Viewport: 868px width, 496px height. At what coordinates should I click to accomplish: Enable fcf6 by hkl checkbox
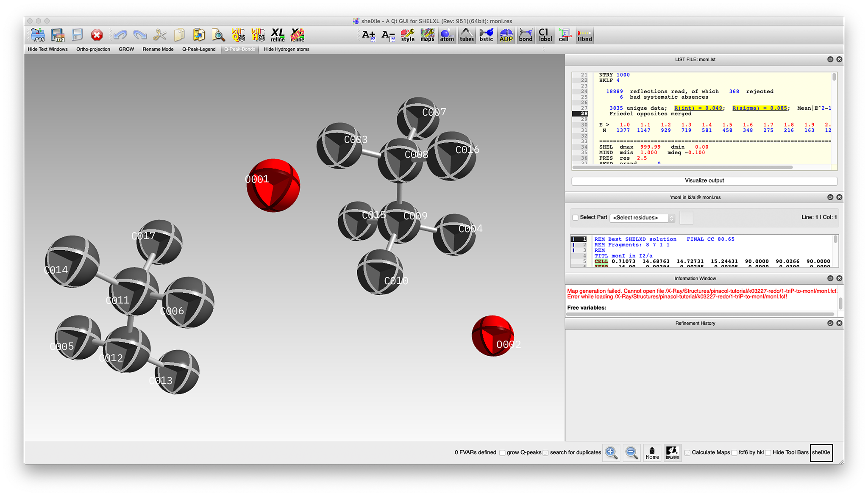[734, 453]
